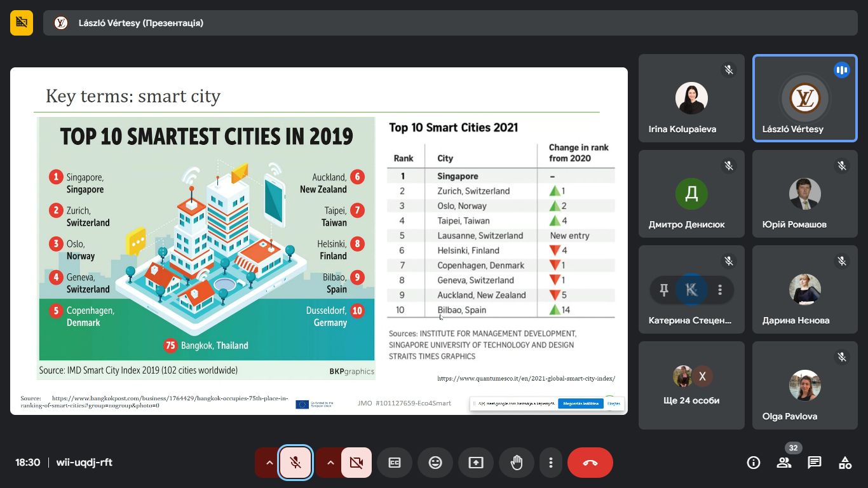Image resolution: width=868 pixels, height=488 pixels.
Task: Click the hide link in sharing banner
Action: coord(613,403)
